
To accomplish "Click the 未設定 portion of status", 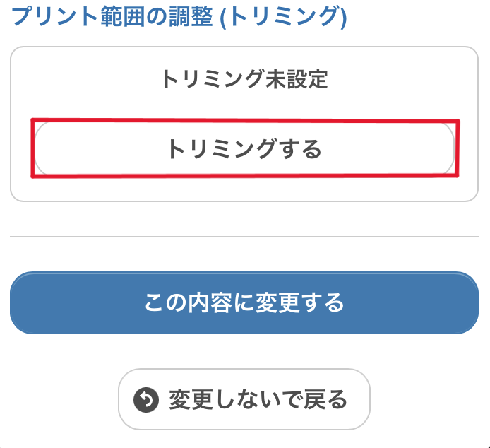I will [297, 79].
